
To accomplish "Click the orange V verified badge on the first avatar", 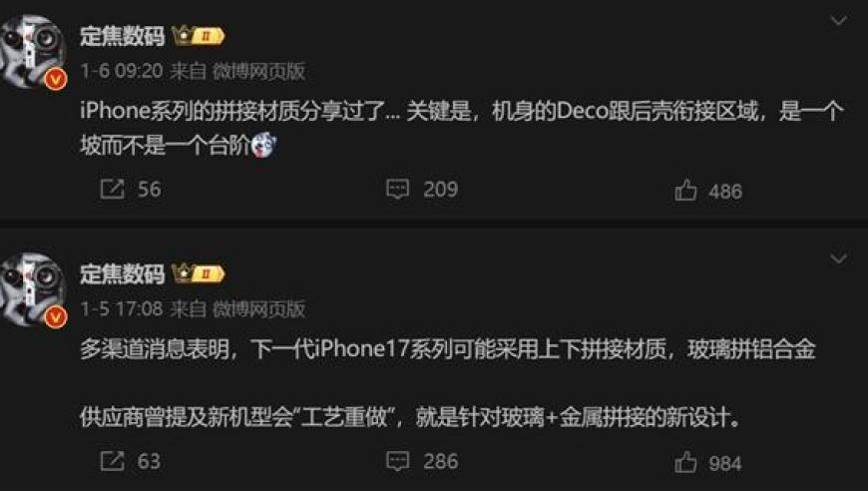I will pos(55,79).
